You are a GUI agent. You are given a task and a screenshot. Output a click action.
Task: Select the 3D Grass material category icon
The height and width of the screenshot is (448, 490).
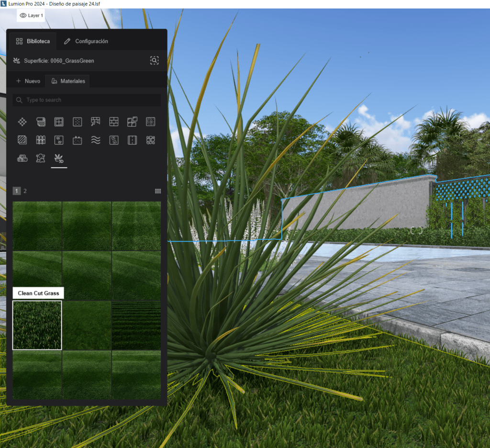tap(59, 158)
